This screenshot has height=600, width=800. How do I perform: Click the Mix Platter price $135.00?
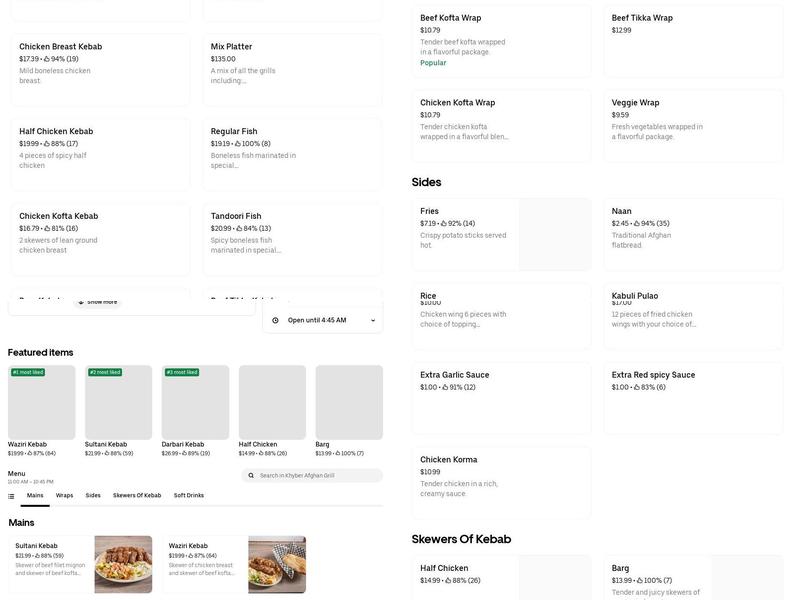tap(223, 59)
